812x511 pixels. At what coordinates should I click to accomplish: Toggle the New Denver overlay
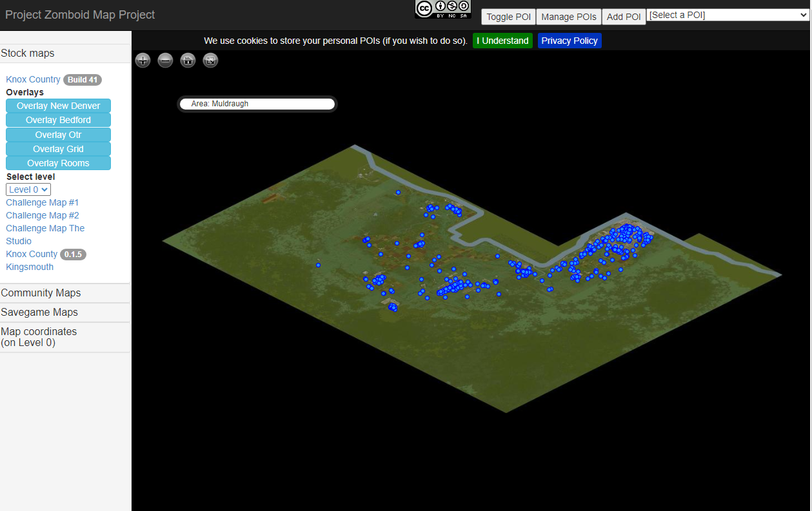click(58, 106)
